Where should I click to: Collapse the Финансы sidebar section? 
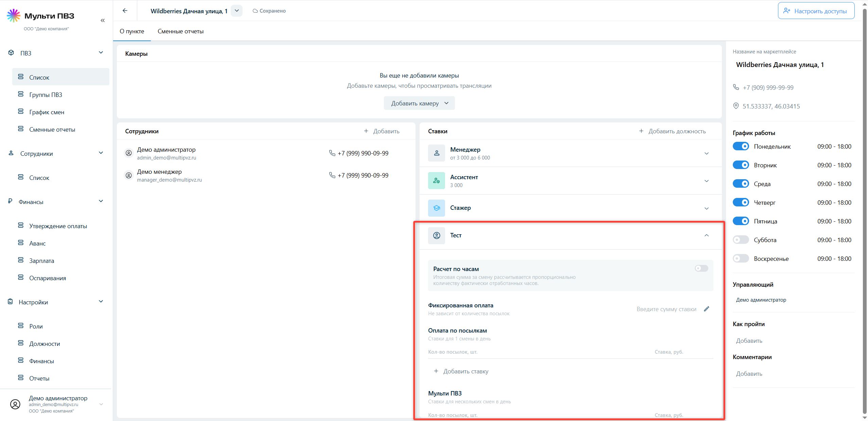101,201
